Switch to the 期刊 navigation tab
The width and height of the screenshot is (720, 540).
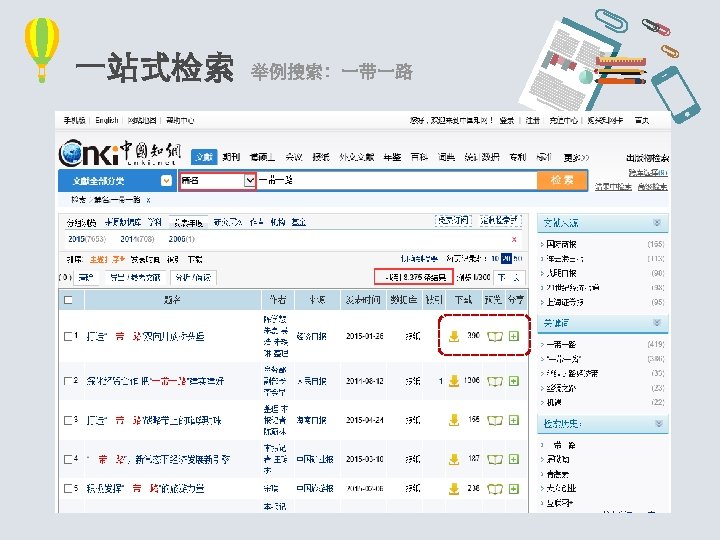click(x=231, y=157)
